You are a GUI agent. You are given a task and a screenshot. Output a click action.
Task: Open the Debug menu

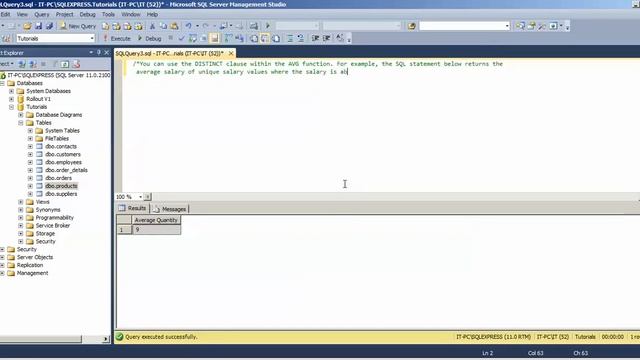87,14
